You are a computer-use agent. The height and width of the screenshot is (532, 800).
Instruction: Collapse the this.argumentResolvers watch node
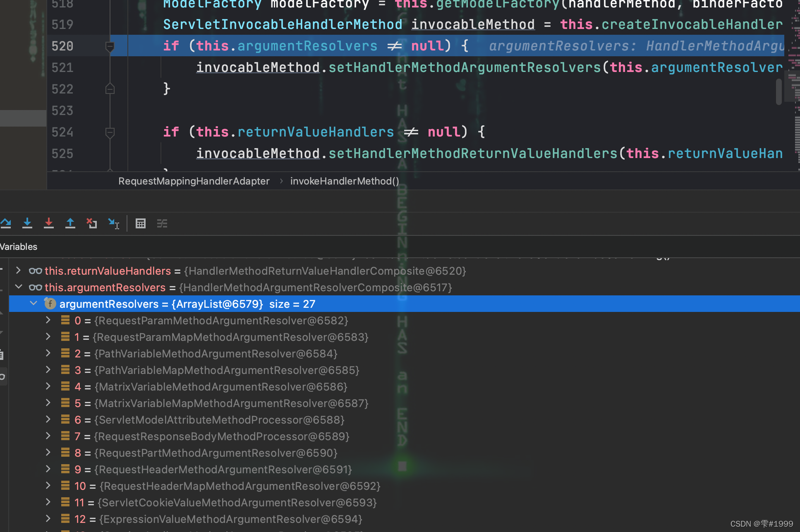coord(18,287)
